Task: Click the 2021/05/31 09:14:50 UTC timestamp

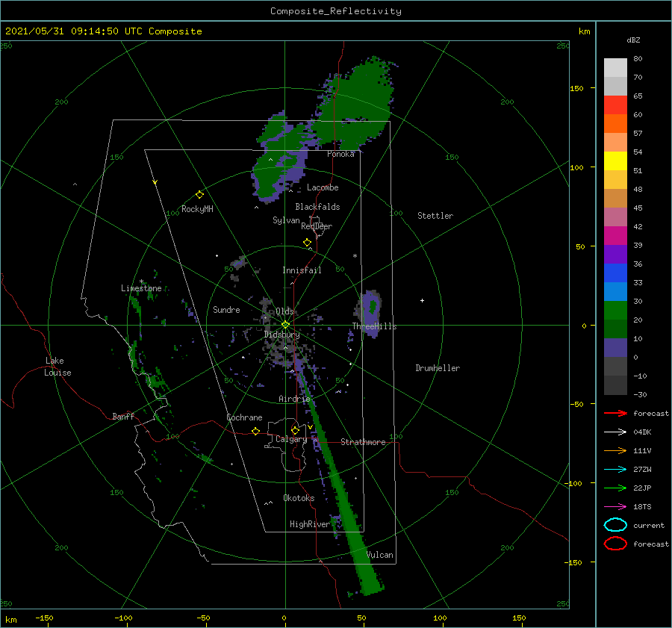Action: tap(73, 31)
